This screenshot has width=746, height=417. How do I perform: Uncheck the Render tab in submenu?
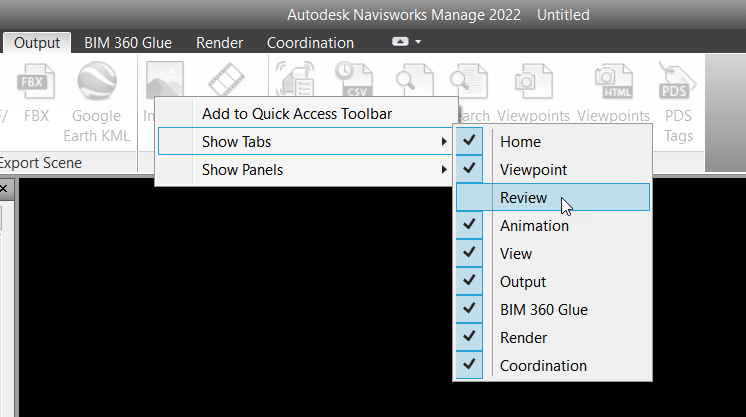coord(553,338)
